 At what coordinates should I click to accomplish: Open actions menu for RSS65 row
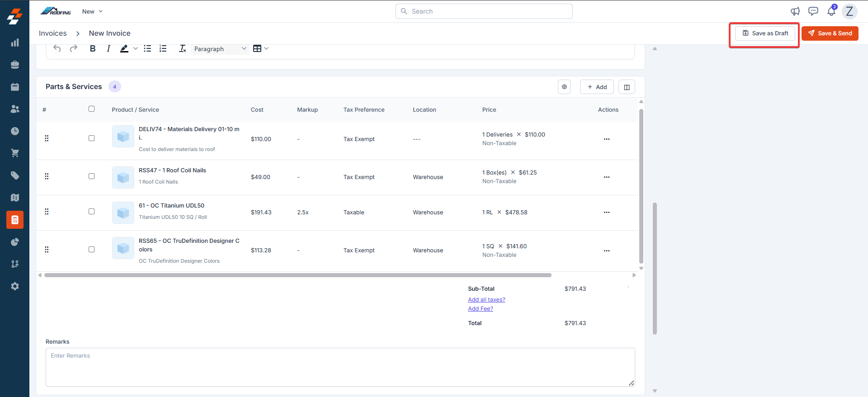607,251
